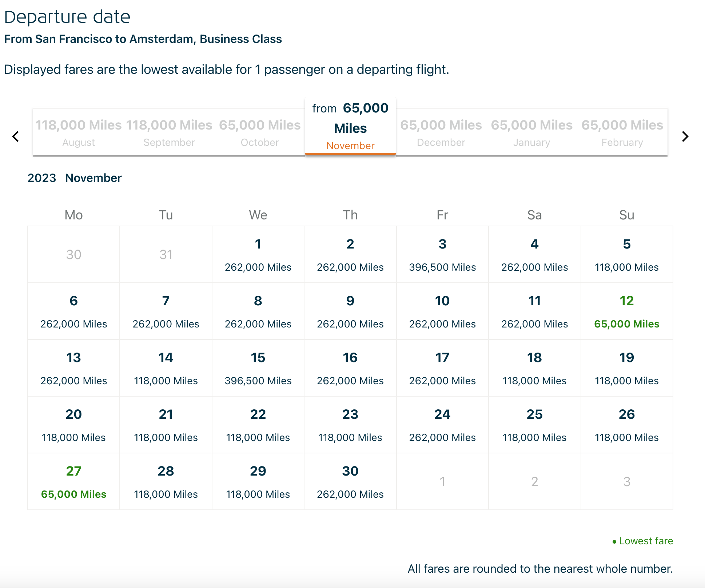Select November 24 departure date
The height and width of the screenshot is (588, 705).
tap(442, 425)
